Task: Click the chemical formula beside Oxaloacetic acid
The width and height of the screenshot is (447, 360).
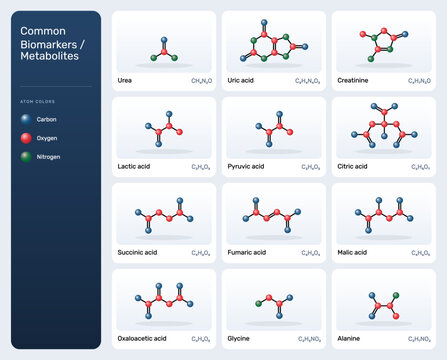Action: [201, 339]
